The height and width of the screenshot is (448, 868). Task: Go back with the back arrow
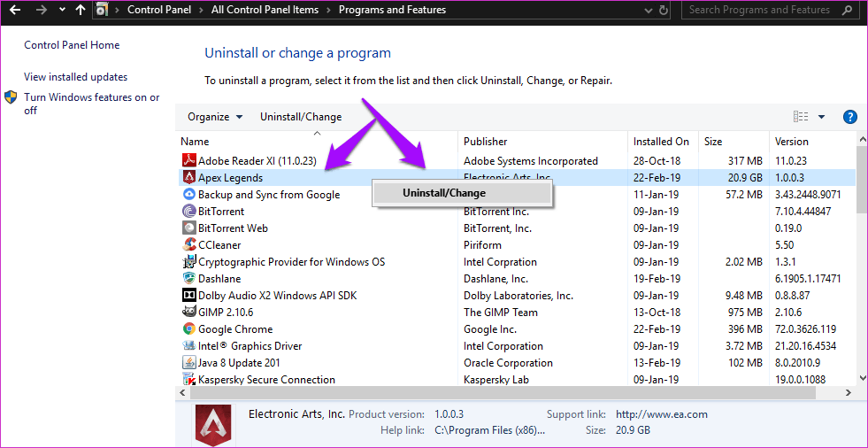coord(16,10)
